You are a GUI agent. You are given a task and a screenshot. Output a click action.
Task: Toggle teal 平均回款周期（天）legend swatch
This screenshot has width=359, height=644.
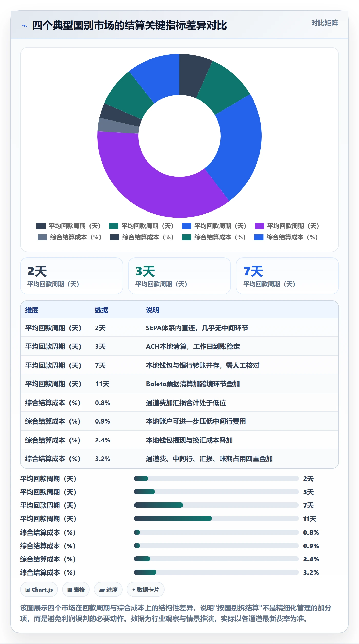pos(114,226)
